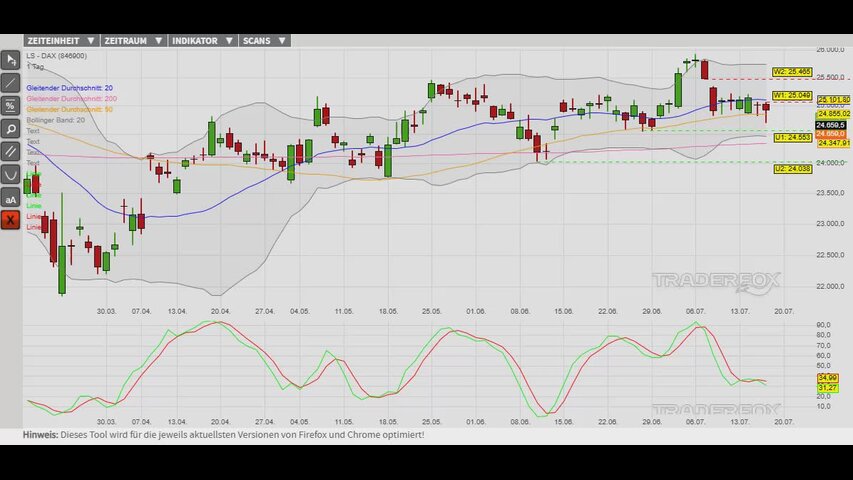The height and width of the screenshot is (480, 853).
Task: Select the percent retracement tool
Action: [10, 106]
